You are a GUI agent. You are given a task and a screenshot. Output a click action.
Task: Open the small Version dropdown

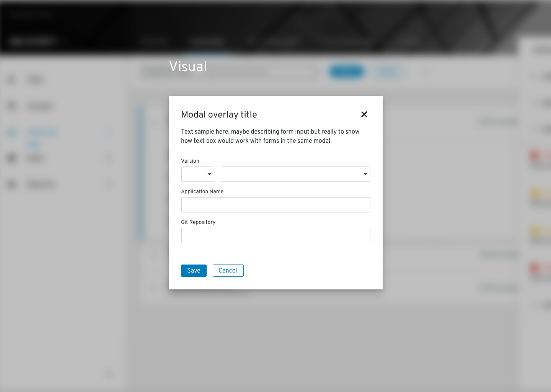[x=198, y=174]
